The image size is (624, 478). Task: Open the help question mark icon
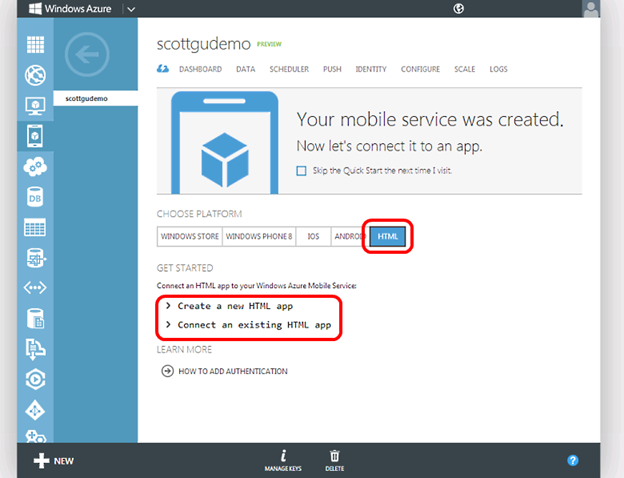coord(573,460)
